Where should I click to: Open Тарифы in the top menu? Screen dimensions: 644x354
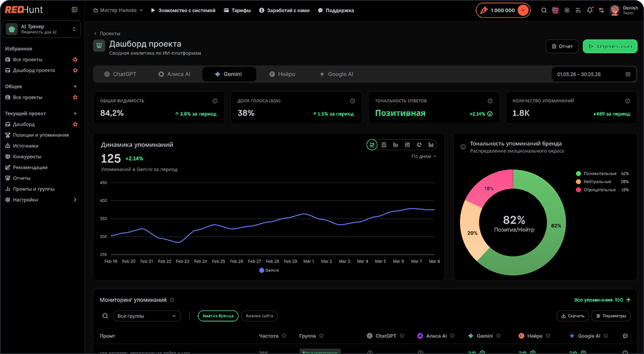click(237, 10)
